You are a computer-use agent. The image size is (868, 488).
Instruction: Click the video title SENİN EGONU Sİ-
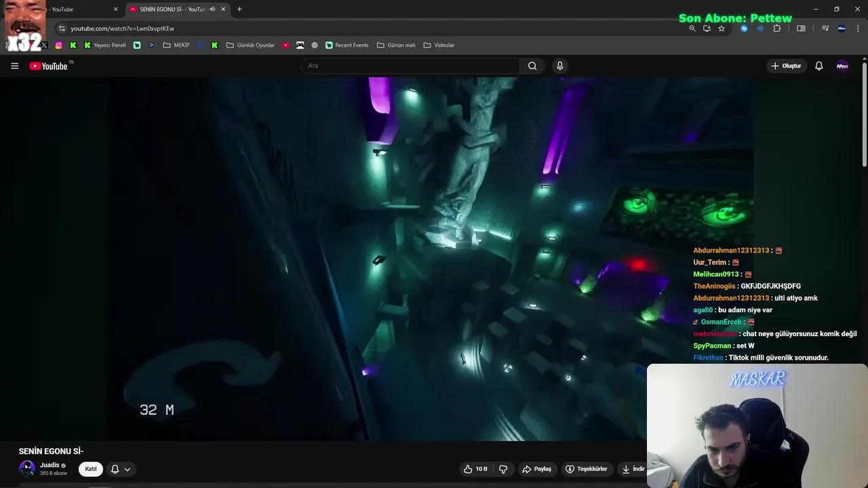click(52, 451)
